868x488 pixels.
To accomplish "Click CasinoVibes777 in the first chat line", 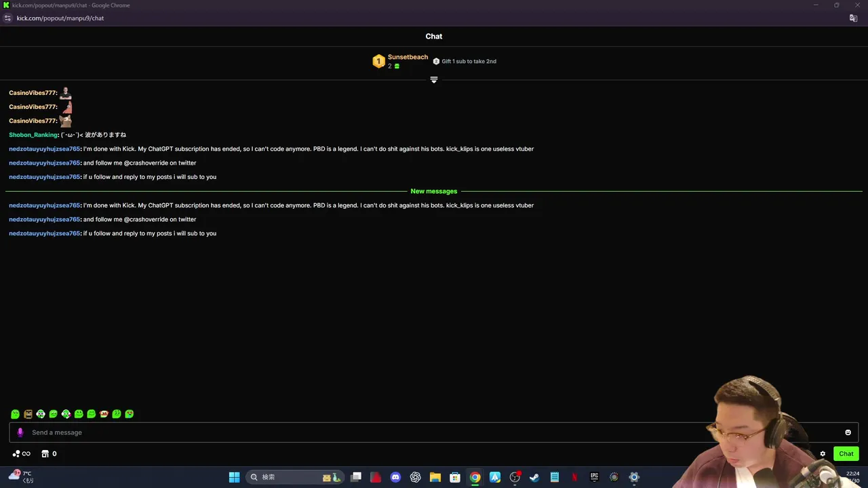I will [33, 93].
